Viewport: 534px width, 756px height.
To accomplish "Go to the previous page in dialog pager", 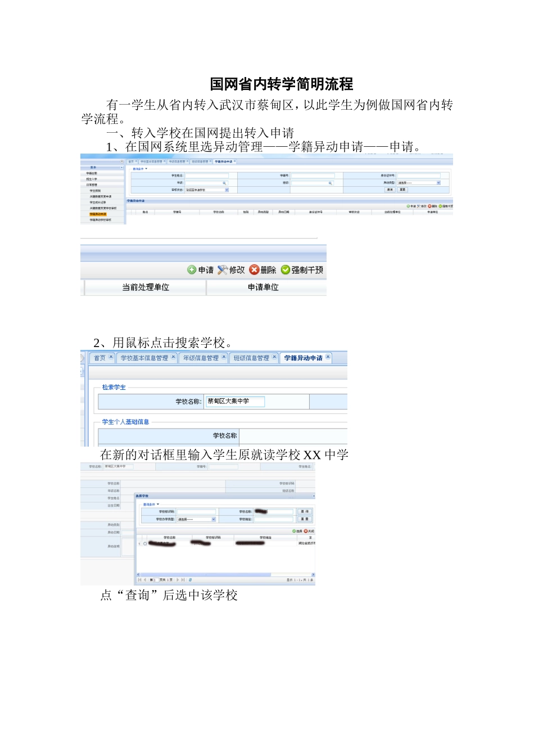I will (145, 580).
